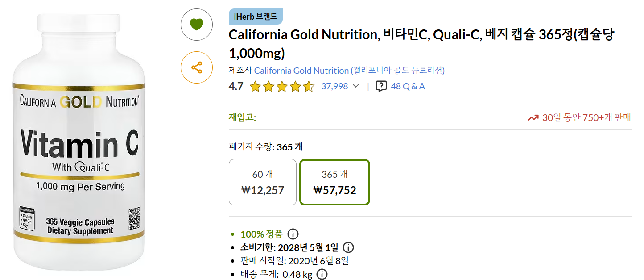Viewport: 644px width, 280px height.
Task: Open info icon beside 배송 무게 0.48 kg
Action: click(322, 274)
